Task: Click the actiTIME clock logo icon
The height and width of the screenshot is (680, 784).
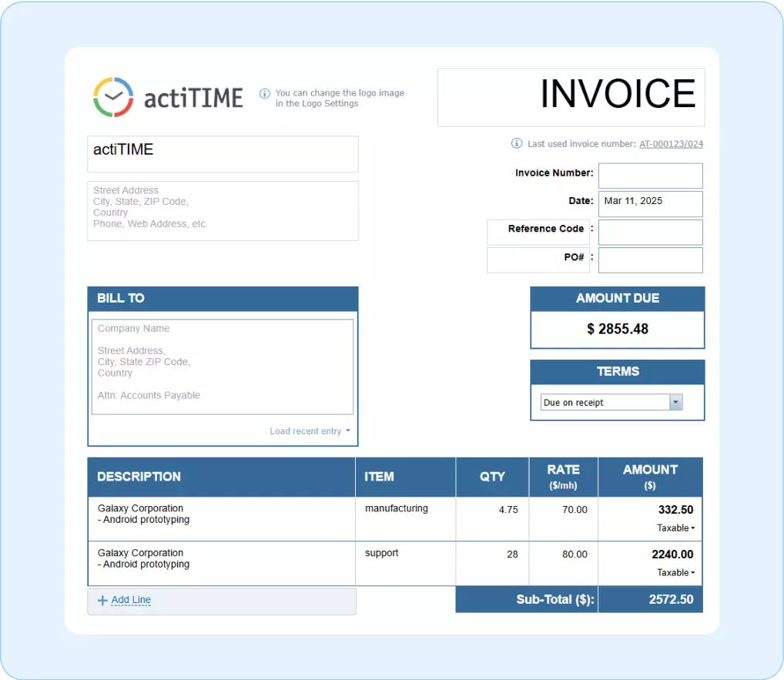Action: pos(113,95)
